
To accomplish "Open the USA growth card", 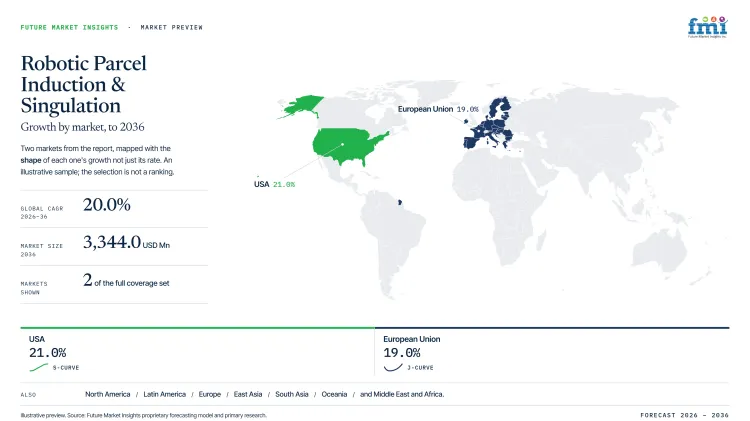I will (197, 352).
